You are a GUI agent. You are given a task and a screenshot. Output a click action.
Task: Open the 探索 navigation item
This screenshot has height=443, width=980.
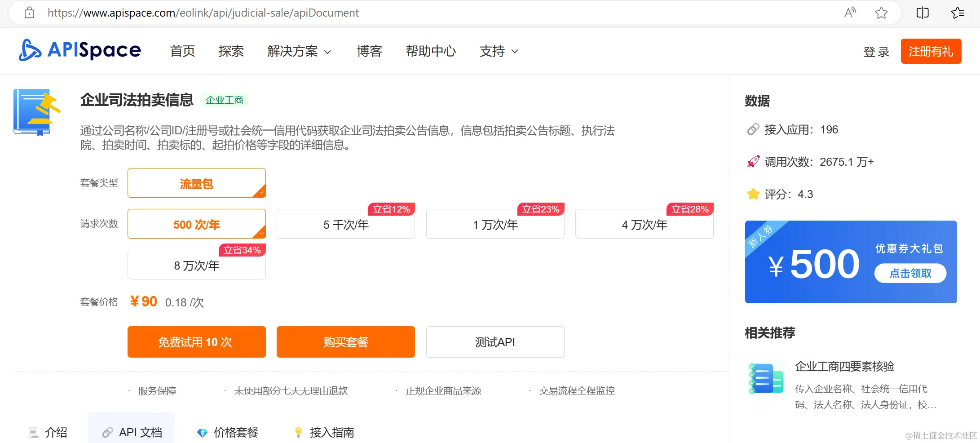(231, 51)
